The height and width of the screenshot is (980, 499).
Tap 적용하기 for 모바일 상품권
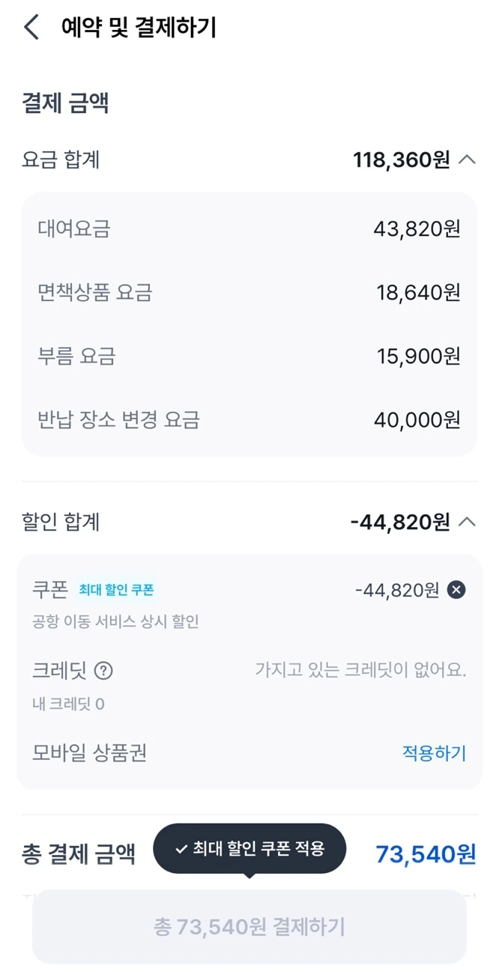pyautogui.click(x=434, y=752)
